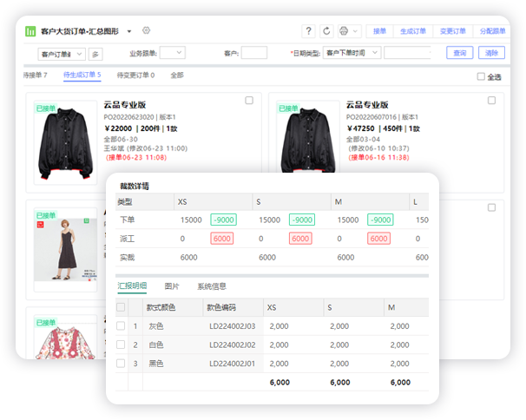This screenshot has width=526, height=420.
Task: Switch to the 系统信息 tab
Action: (x=211, y=286)
